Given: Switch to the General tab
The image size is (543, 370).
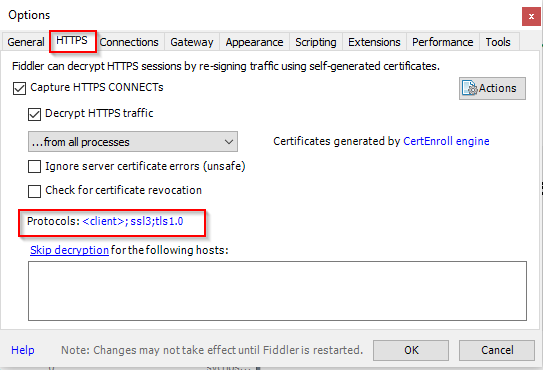Looking at the screenshot, I should 26,42.
